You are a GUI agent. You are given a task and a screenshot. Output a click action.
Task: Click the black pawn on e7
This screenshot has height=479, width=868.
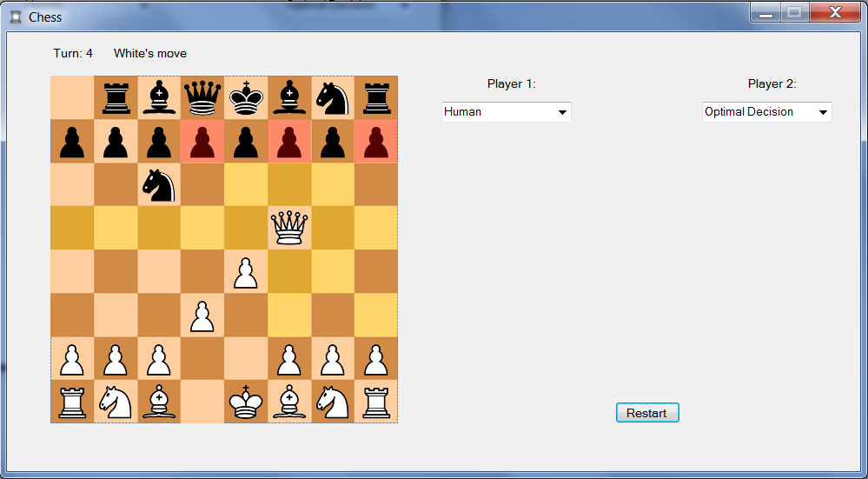tap(246, 141)
